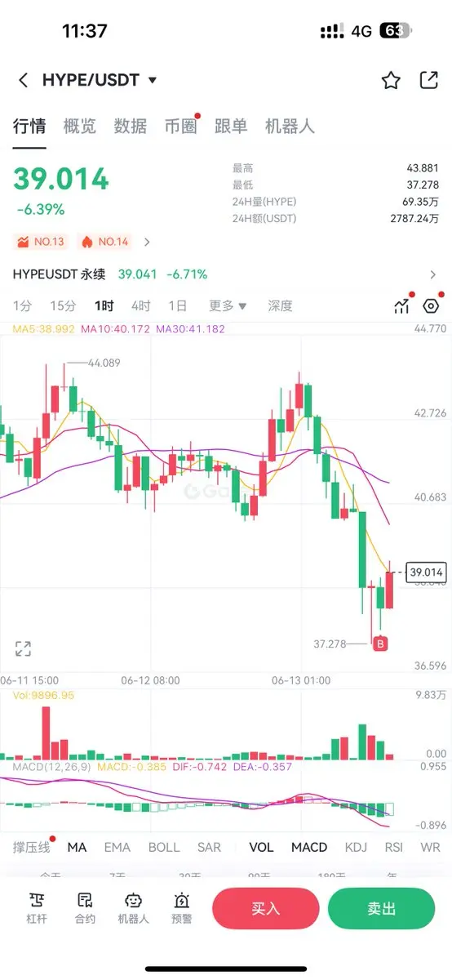Open the hexagon chart settings icon

(432, 306)
